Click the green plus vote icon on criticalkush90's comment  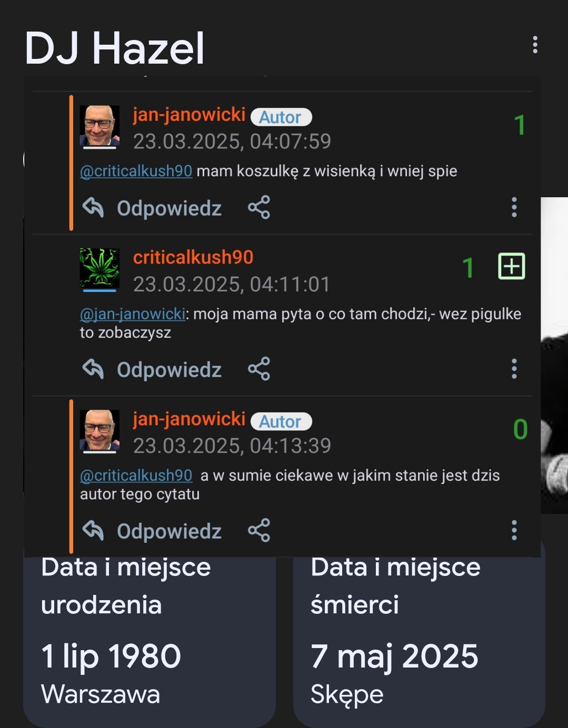(511, 266)
